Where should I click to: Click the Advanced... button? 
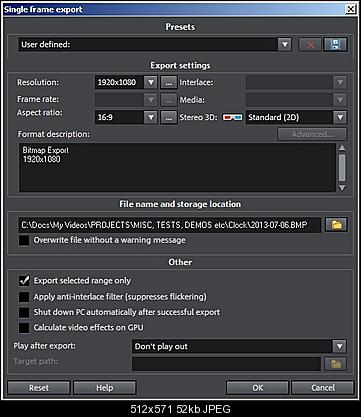[x=312, y=134]
